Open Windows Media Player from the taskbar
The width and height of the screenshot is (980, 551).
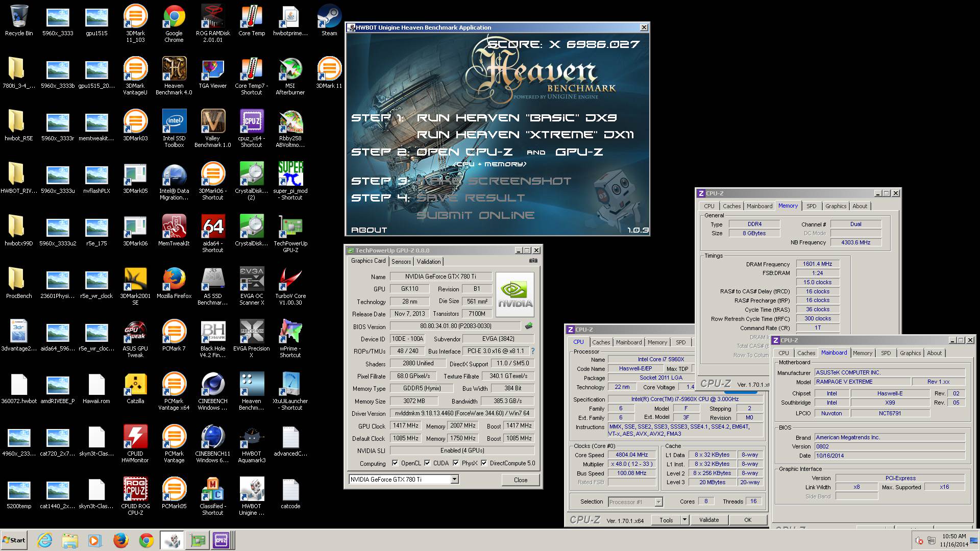tap(95, 540)
